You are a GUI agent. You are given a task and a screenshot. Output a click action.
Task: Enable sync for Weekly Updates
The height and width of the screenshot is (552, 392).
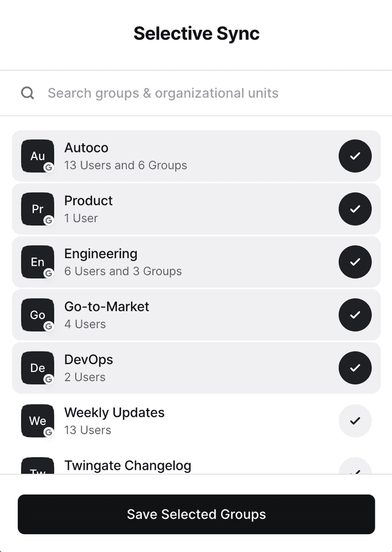pyautogui.click(x=355, y=421)
